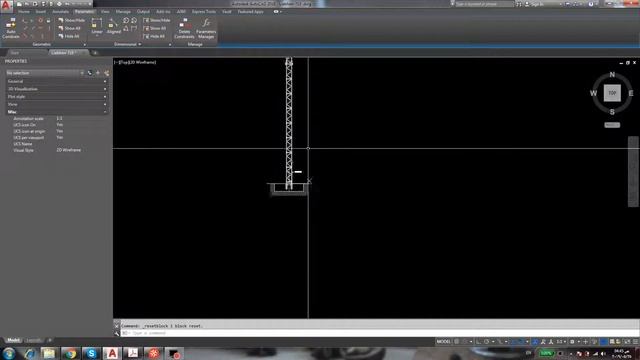Image resolution: width=640 pixels, height=360 pixels.
Task: Switch to the Home ribbon tab
Action: [24, 12]
